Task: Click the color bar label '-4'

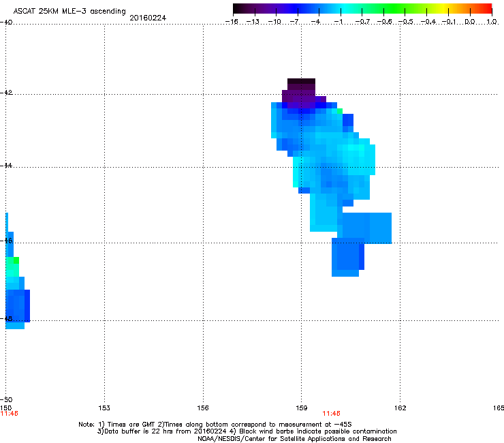Action: click(315, 22)
